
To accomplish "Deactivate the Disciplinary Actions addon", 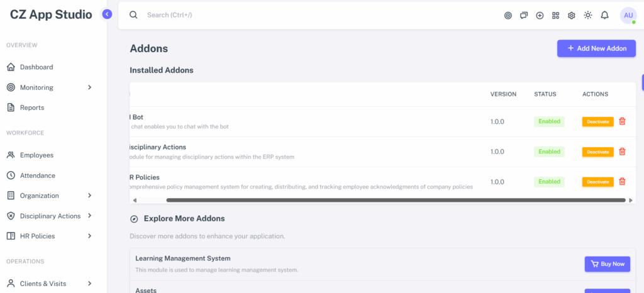I will point(597,152).
